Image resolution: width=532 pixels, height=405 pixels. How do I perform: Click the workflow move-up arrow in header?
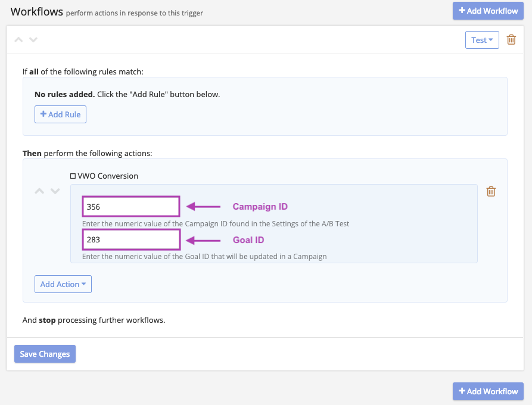[18, 40]
